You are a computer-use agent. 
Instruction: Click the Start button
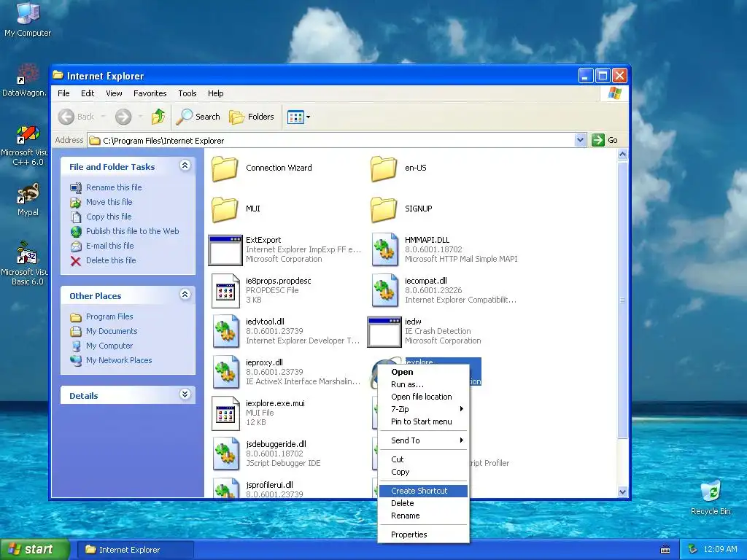tap(34, 550)
